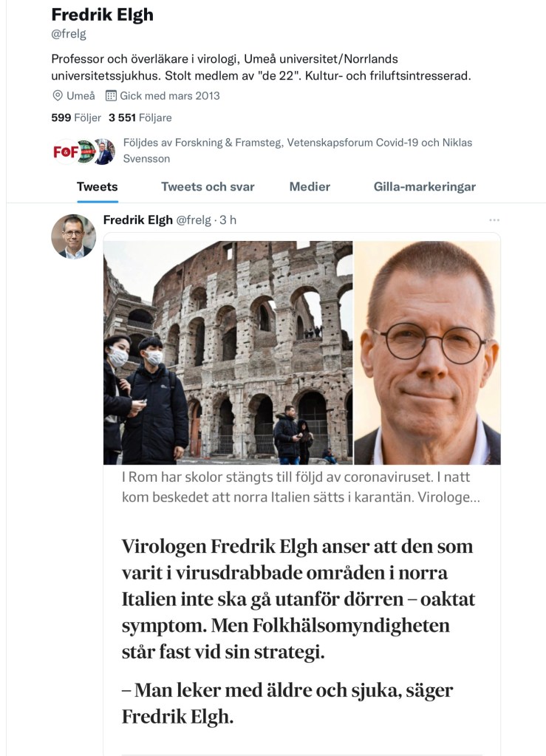Open the Gilla-markeringar tab
Viewport: 546px width, 756px height.
(x=425, y=186)
